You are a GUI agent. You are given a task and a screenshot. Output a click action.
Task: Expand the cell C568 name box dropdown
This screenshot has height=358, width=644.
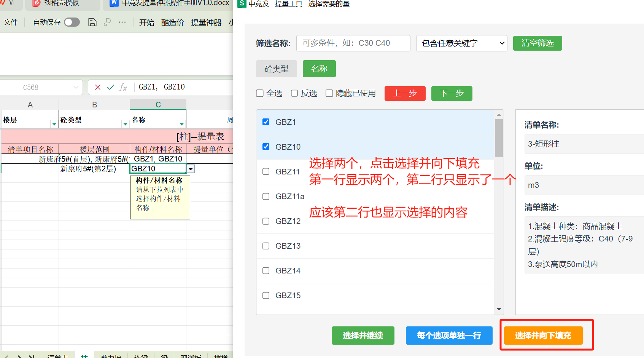[x=76, y=87]
